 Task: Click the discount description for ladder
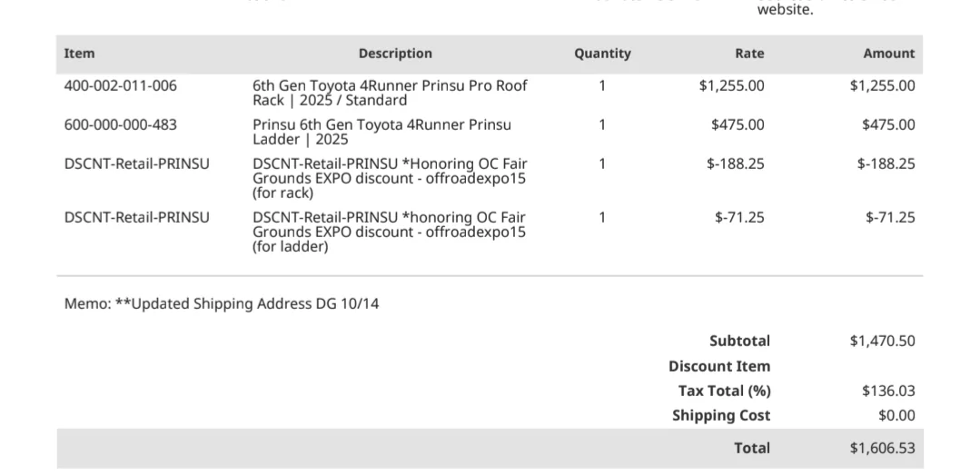click(390, 232)
